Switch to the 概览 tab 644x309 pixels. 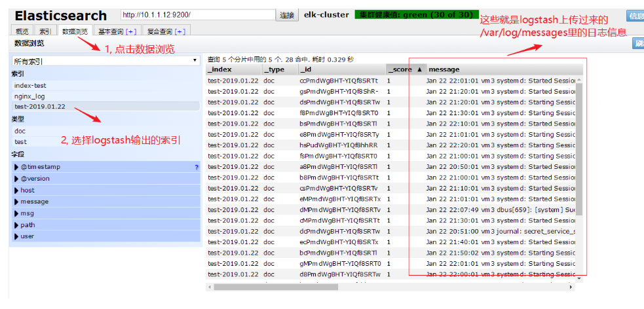(22, 31)
